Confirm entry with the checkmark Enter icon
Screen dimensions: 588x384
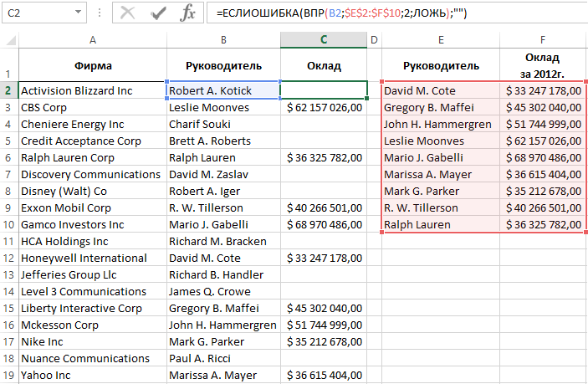158,13
